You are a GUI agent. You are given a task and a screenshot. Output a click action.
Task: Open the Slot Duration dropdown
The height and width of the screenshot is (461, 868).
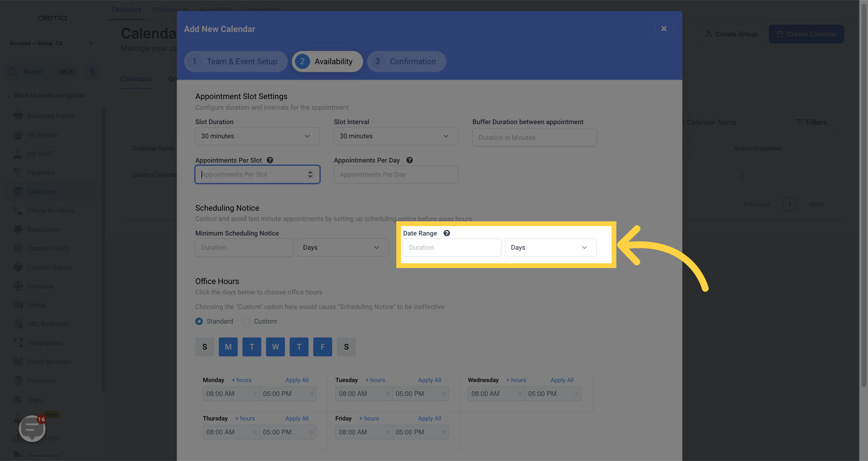tap(257, 136)
